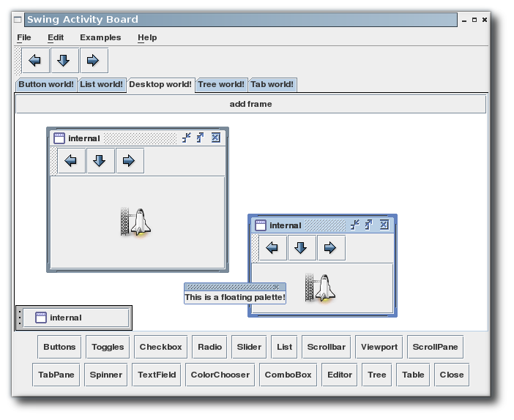514x420 pixels.
Task: Minimize the Swing Activity Board window
Action: point(464,20)
